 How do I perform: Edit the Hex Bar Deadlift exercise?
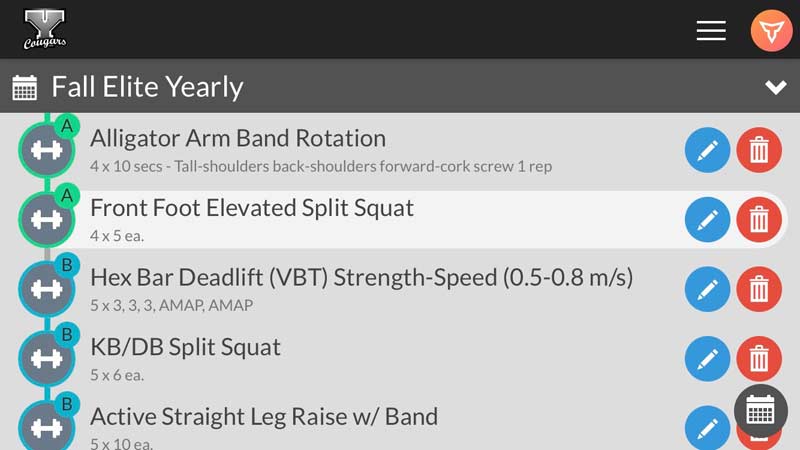[x=707, y=289]
